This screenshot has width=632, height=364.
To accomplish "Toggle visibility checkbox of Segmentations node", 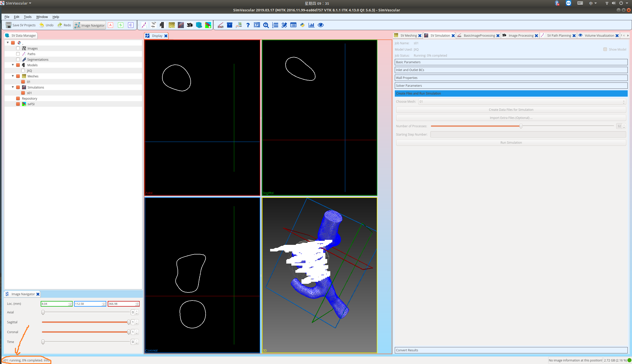I will [x=18, y=59].
